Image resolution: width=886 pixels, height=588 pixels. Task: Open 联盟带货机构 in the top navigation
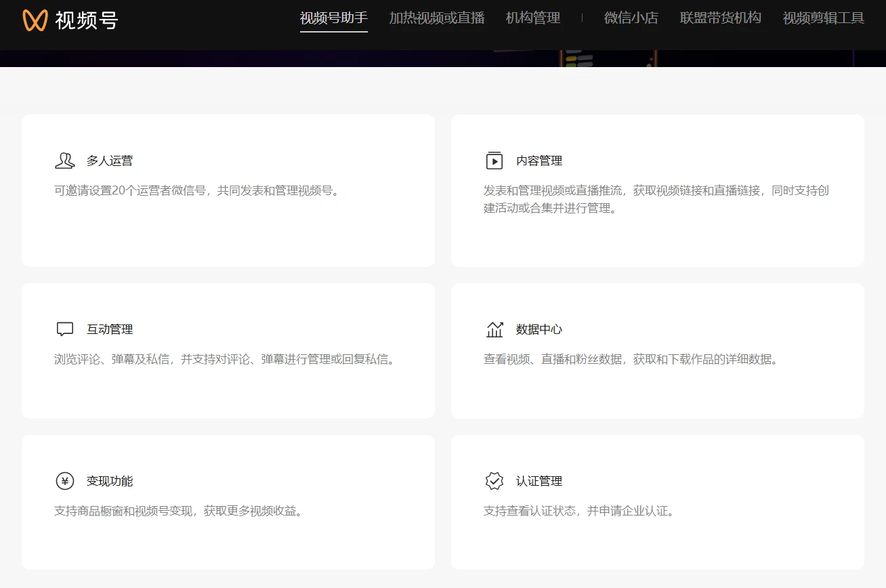point(721,18)
